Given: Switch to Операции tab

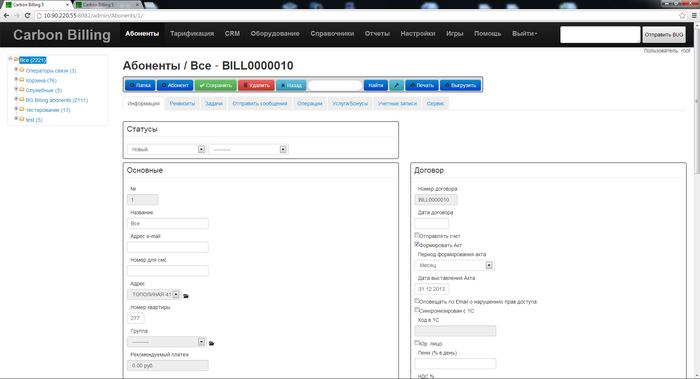Looking at the screenshot, I should point(310,104).
